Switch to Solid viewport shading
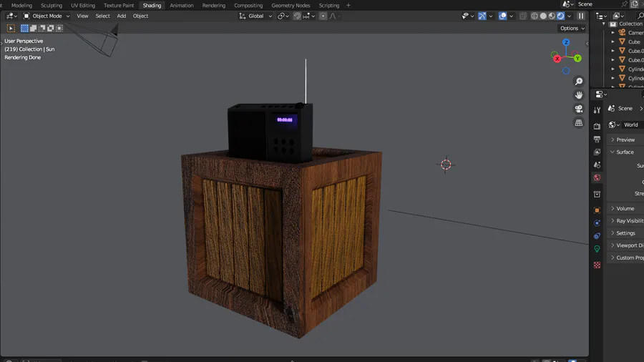644x362 pixels. [x=543, y=16]
